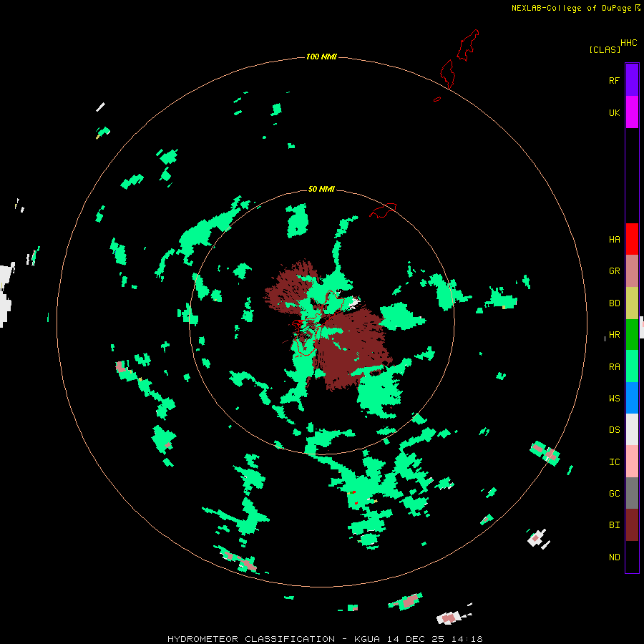Click the BD legend label
Viewport: 644px width, 644px height.
[614, 303]
